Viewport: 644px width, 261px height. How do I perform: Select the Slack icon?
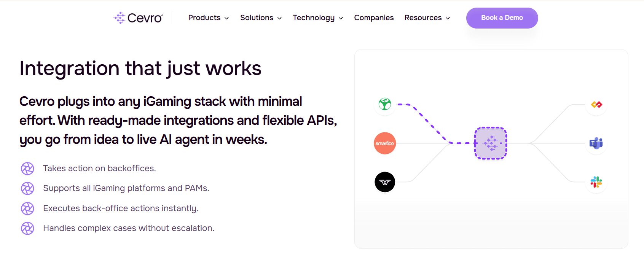coord(596,182)
